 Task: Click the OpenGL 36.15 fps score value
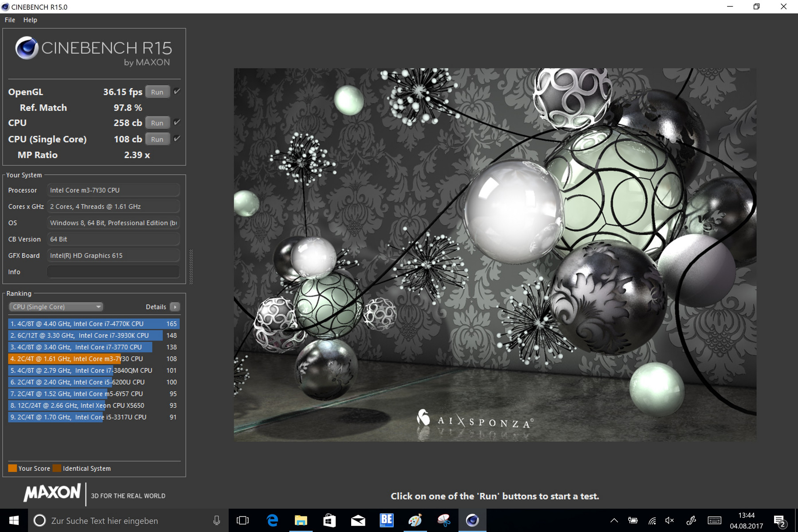click(122, 92)
